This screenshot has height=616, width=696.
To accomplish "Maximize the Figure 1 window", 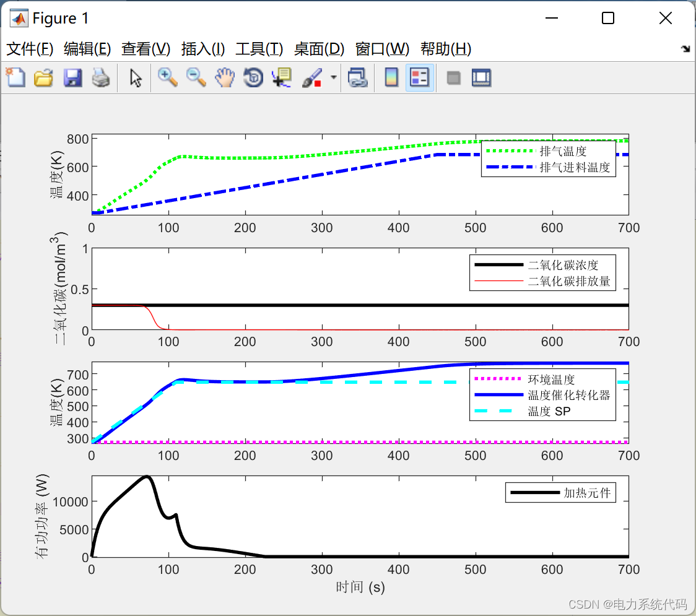I will [x=607, y=18].
